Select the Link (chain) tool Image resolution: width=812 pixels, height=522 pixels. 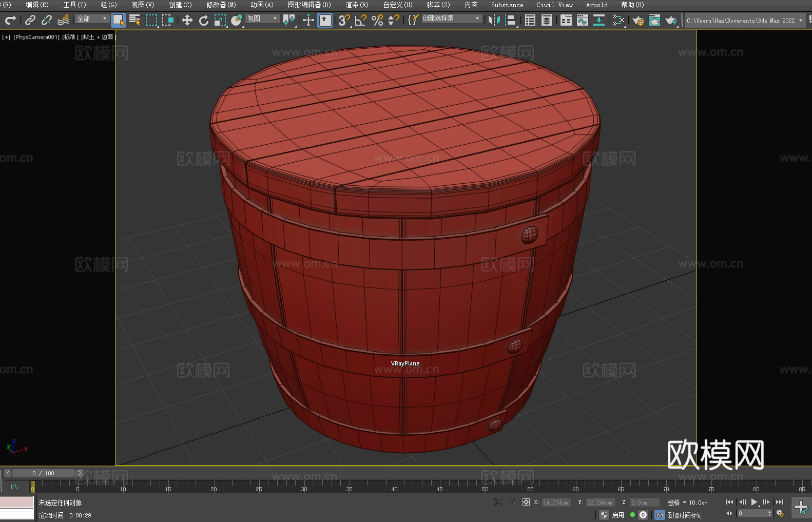coord(30,20)
